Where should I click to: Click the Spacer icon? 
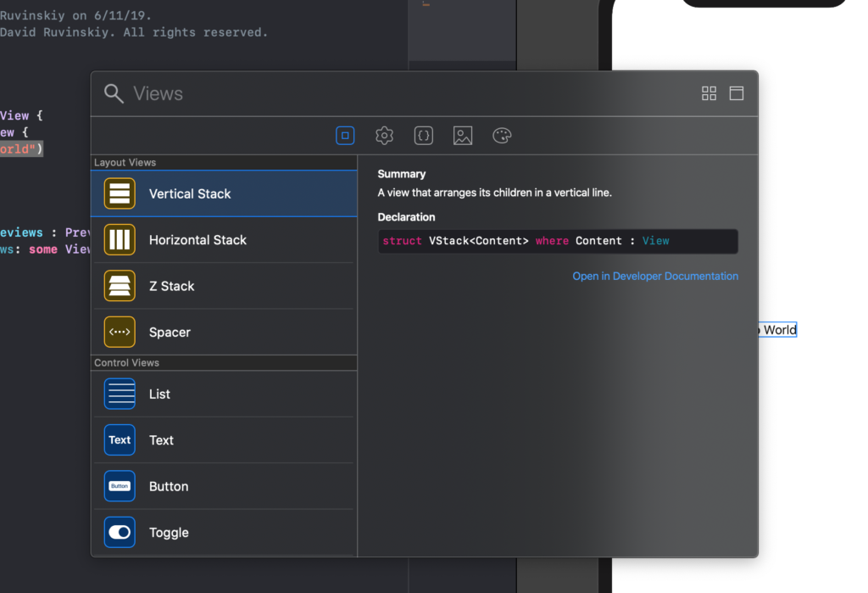pos(120,332)
